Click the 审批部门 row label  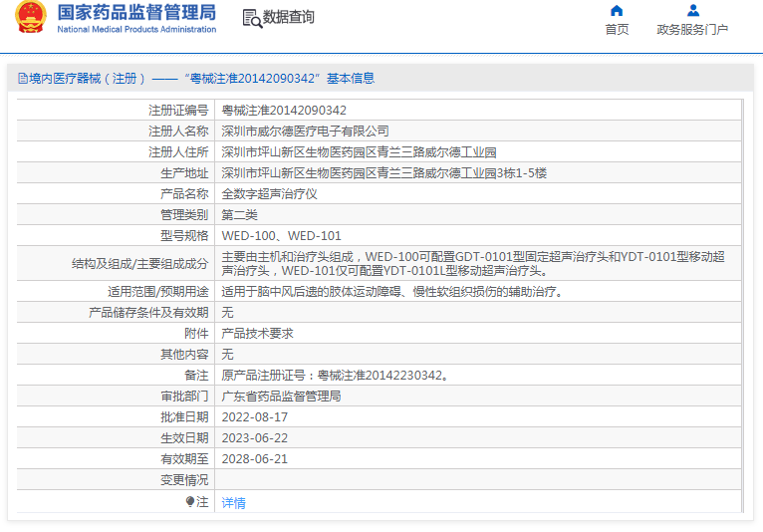[x=184, y=397]
